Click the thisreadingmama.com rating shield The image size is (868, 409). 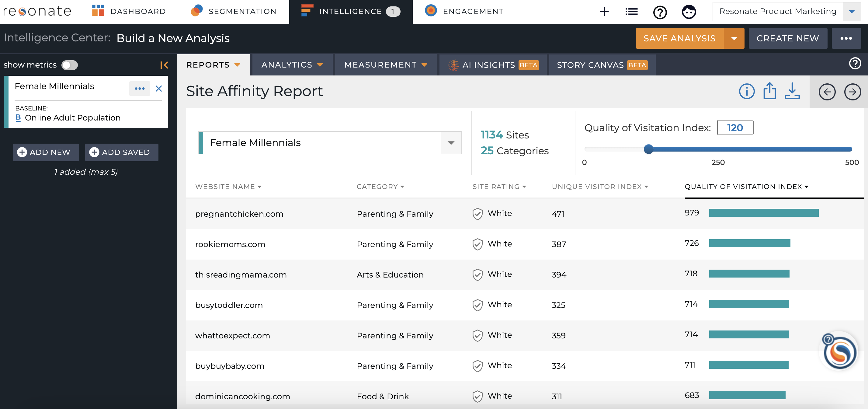(x=477, y=274)
